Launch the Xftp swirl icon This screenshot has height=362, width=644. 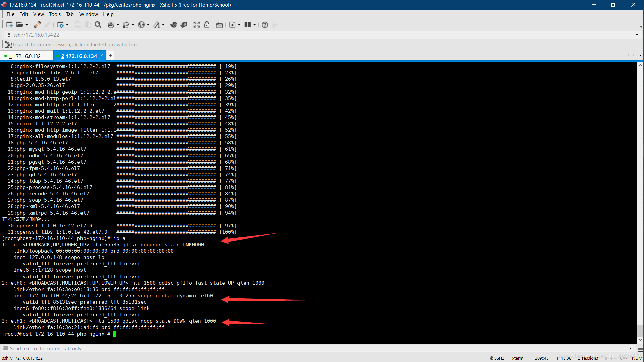click(174, 25)
